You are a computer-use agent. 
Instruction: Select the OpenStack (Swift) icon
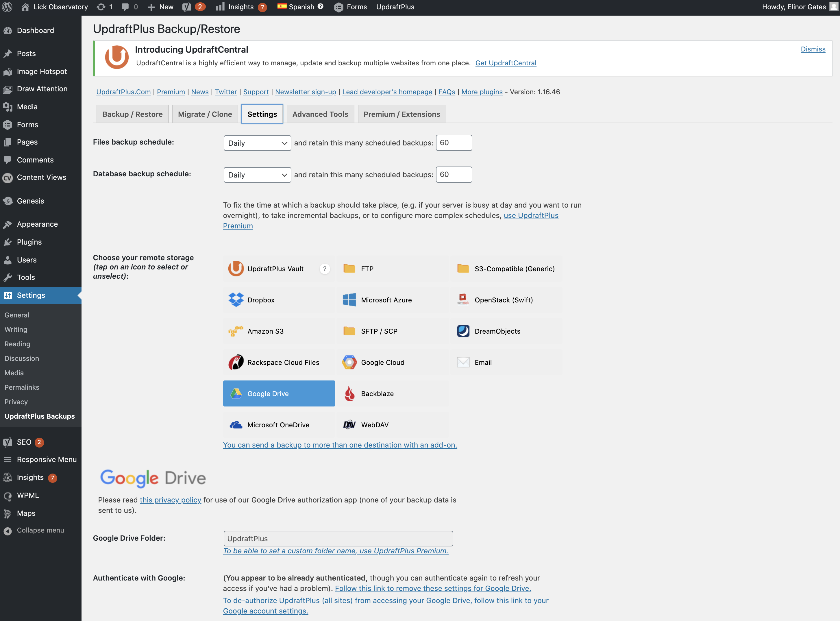point(463,300)
